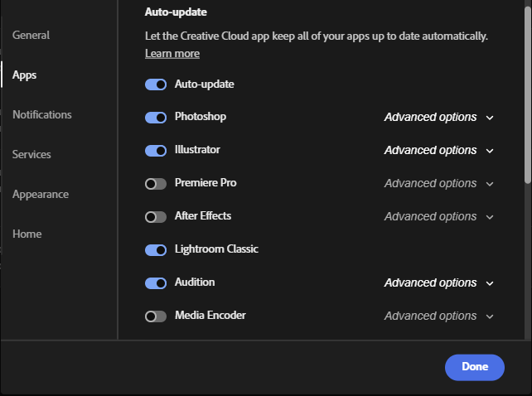Open the General preferences tab
The image size is (532, 396).
(31, 36)
